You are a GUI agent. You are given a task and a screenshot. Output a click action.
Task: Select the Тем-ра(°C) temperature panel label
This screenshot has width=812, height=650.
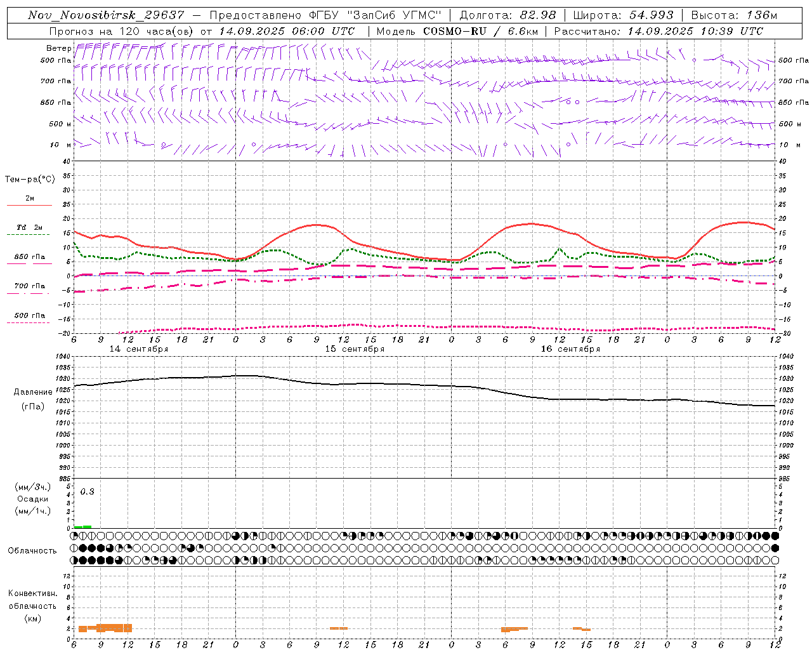pos(30,180)
